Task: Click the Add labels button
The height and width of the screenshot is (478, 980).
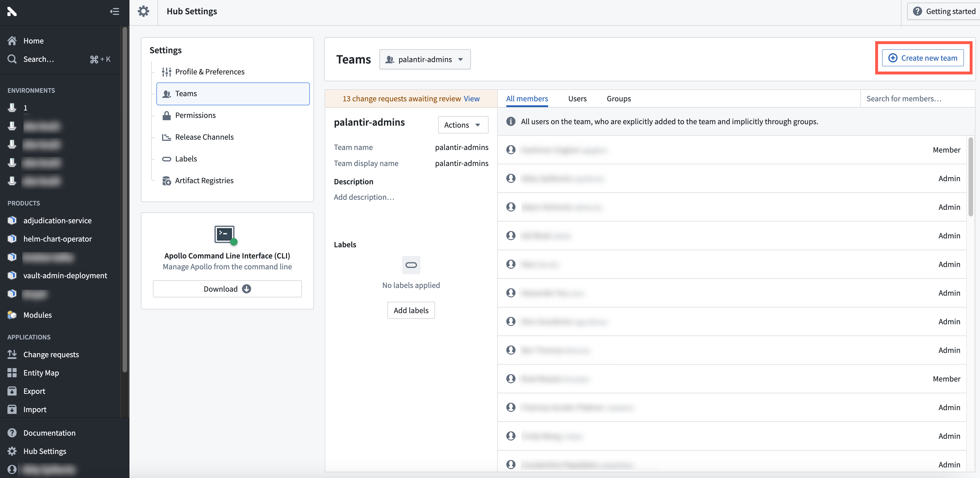Action: [411, 310]
